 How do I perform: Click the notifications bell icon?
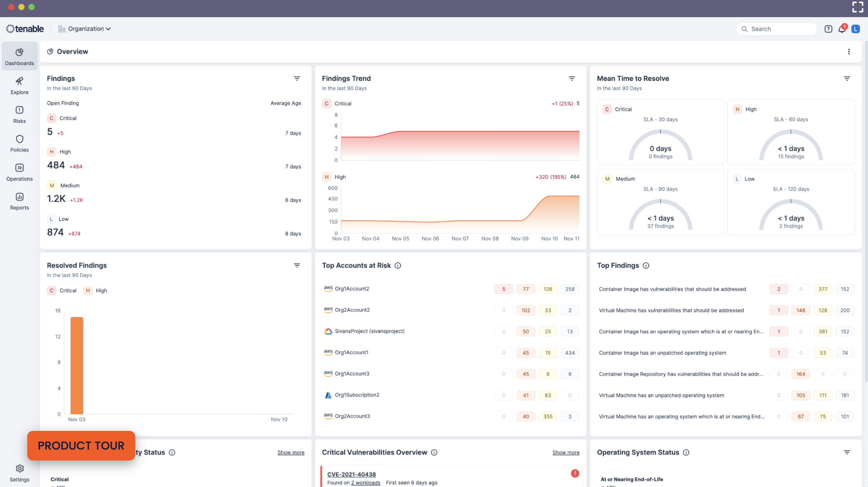tap(842, 29)
